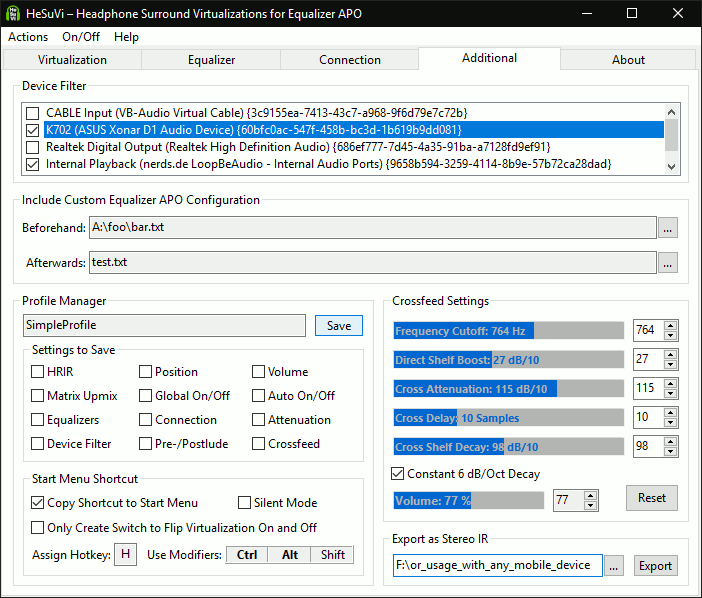This screenshot has width=702, height=598.
Task: Increase Frequency Cutoff with spinner up arrow
Action: tap(670, 325)
